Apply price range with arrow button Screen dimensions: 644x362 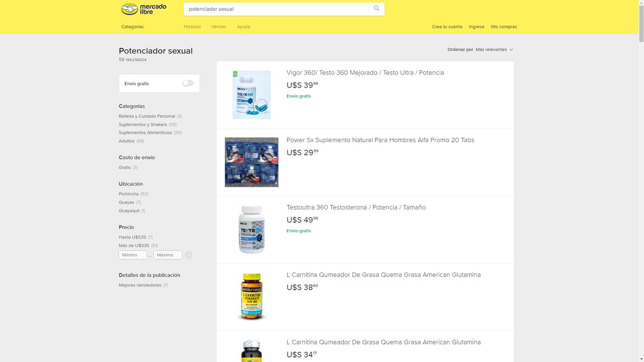click(188, 255)
